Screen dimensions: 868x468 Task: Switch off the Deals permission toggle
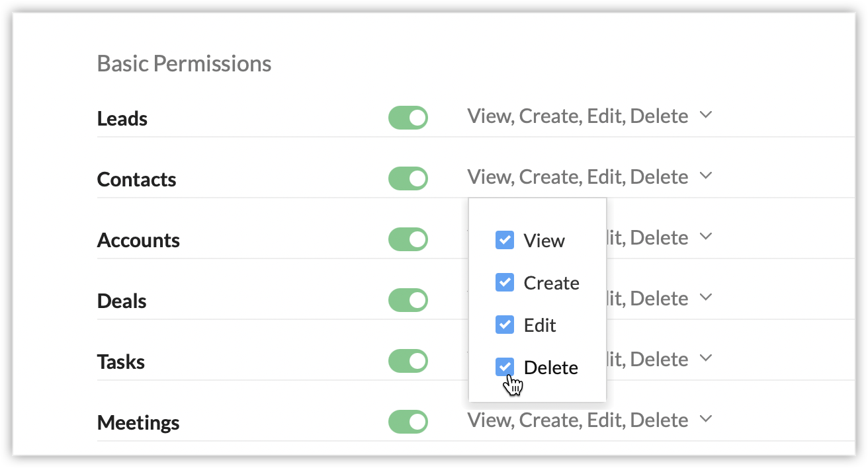[x=408, y=300]
